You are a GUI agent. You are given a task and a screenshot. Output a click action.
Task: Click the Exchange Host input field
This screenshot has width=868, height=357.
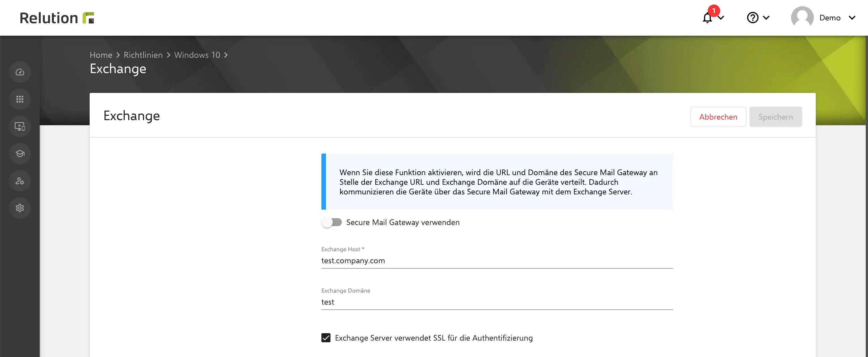pyautogui.click(x=497, y=260)
